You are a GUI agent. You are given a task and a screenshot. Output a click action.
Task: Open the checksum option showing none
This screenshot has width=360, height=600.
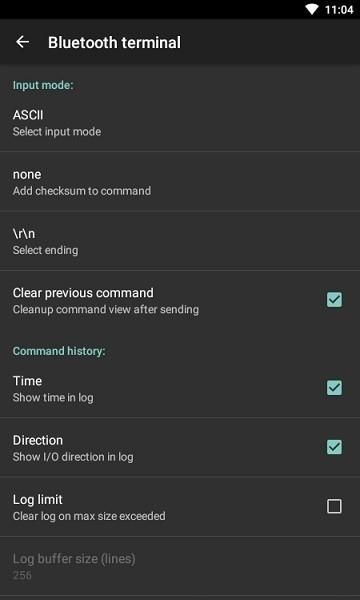180,181
